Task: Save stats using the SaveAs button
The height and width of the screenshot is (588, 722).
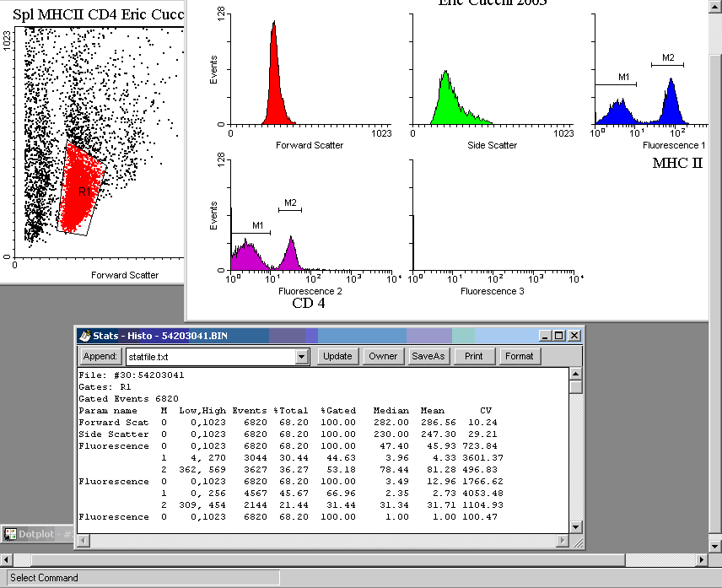Action: pyautogui.click(x=428, y=356)
